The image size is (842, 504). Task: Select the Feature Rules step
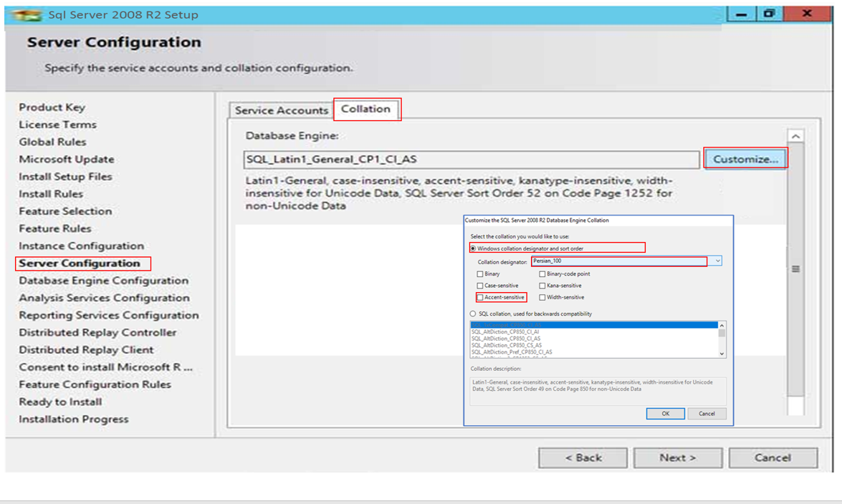[x=54, y=228]
